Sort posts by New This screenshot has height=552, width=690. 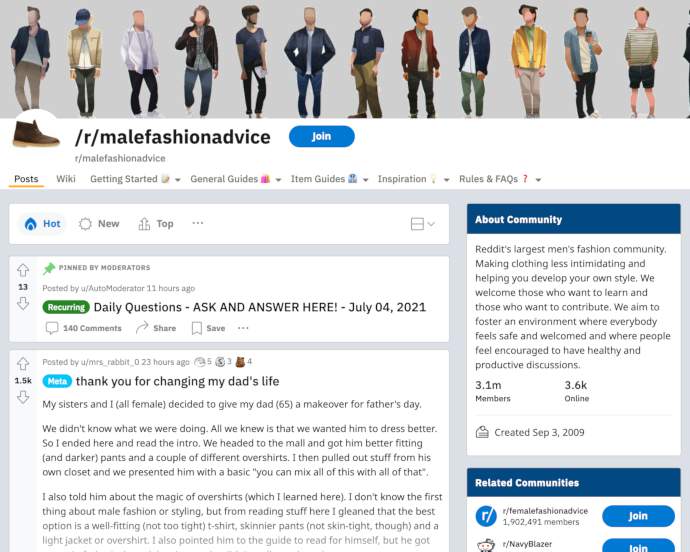(99, 224)
